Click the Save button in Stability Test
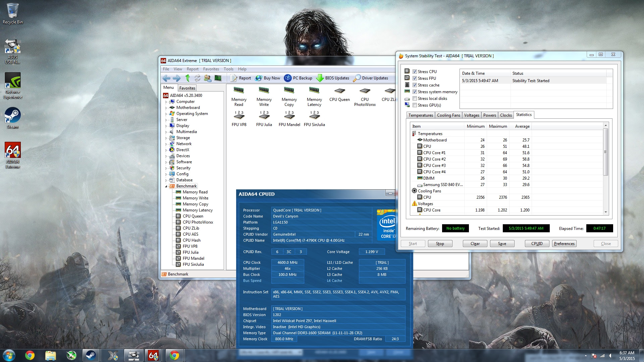The width and height of the screenshot is (644, 362). [x=502, y=244]
